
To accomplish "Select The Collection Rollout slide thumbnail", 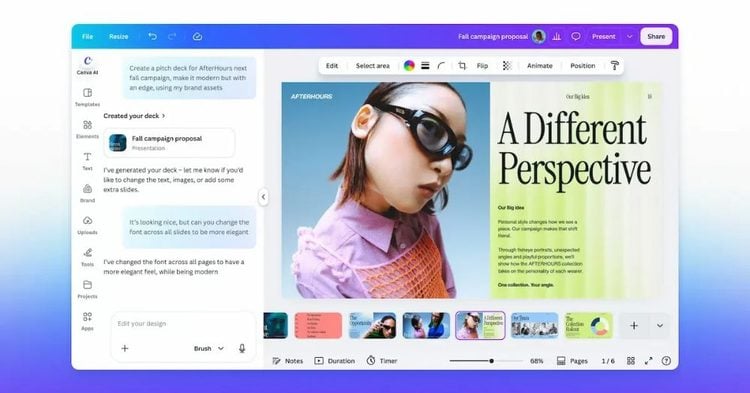I will coord(588,326).
